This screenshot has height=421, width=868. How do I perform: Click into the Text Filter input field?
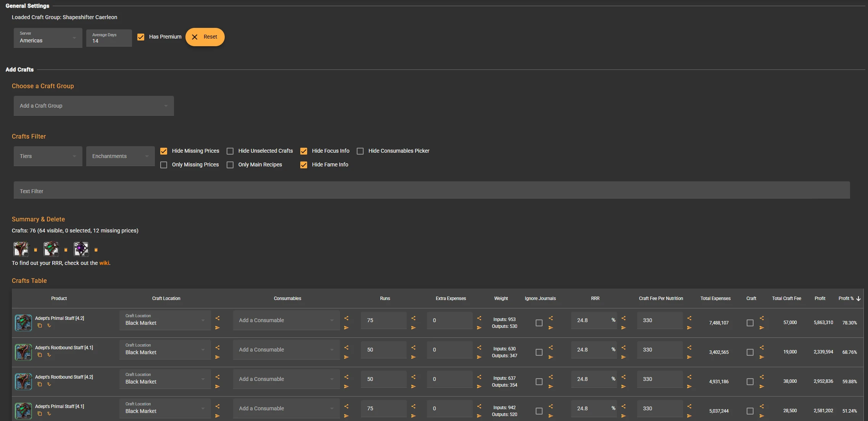[x=432, y=190]
